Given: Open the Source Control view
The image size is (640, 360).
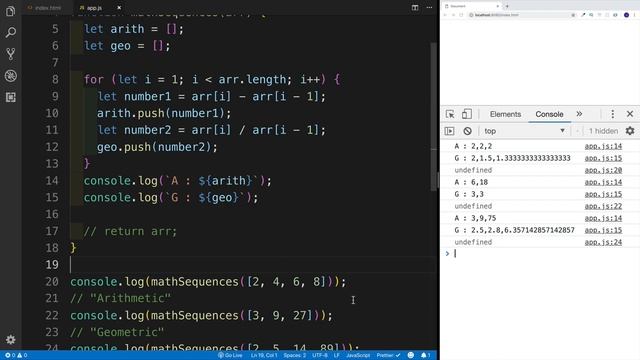Looking at the screenshot, I should coord(11,54).
